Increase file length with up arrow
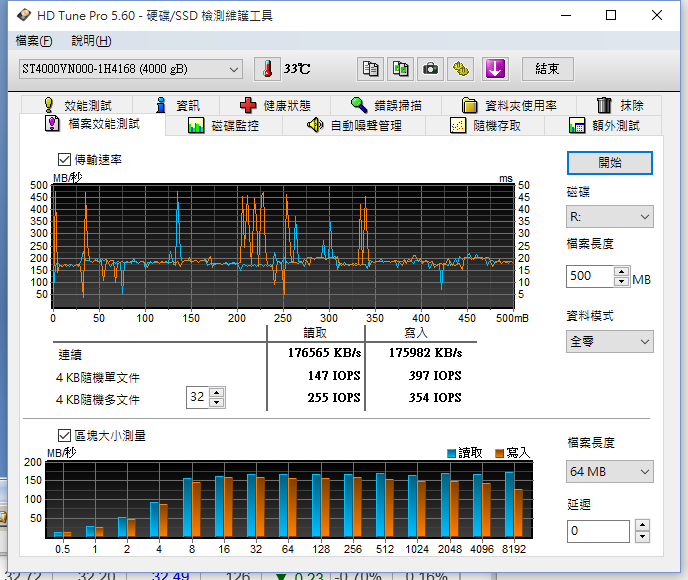This screenshot has width=688, height=580. [621, 271]
